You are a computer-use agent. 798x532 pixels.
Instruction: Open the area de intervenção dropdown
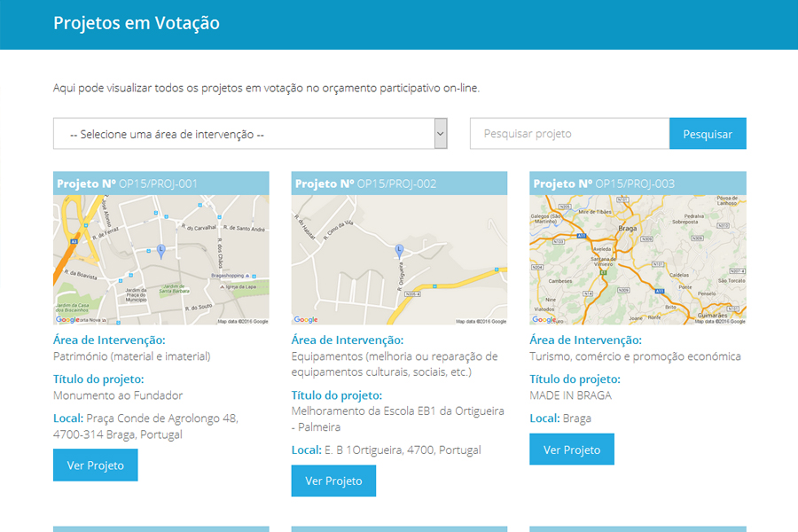(250, 134)
